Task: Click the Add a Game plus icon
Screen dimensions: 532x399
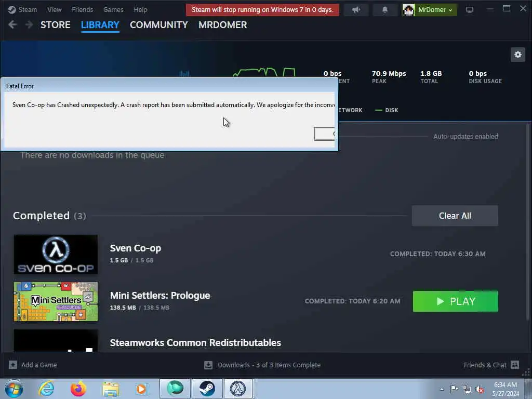Action: click(x=13, y=365)
